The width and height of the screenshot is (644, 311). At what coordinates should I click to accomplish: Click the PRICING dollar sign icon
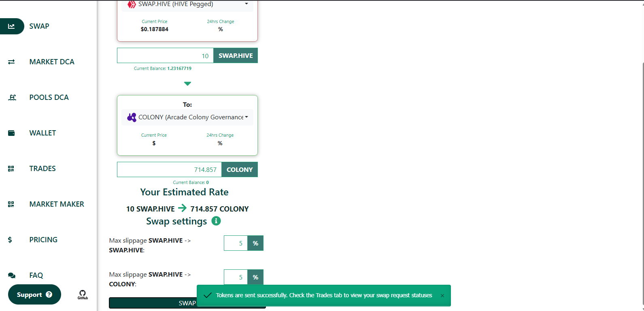click(x=10, y=240)
